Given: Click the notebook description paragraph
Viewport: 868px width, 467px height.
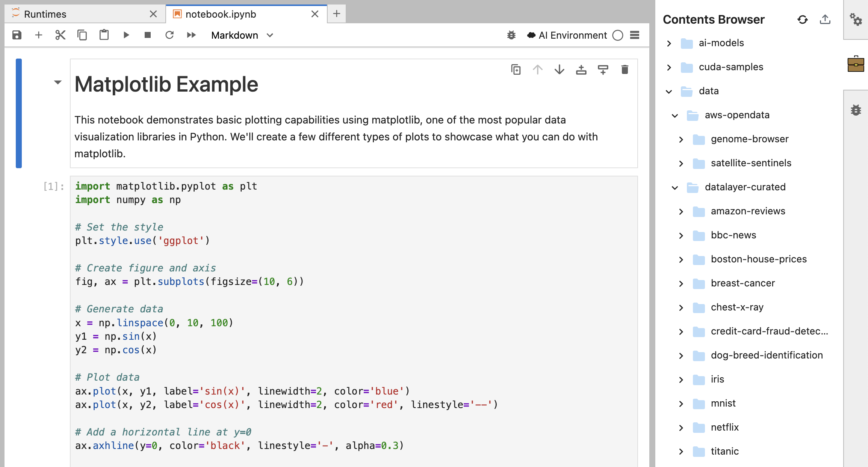Looking at the screenshot, I should [336, 137].
